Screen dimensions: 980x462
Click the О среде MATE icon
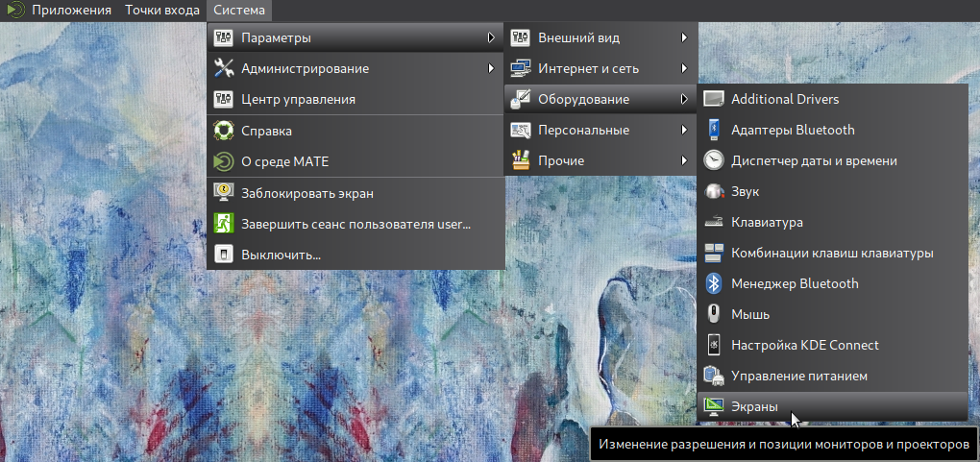tap(224, 162)
